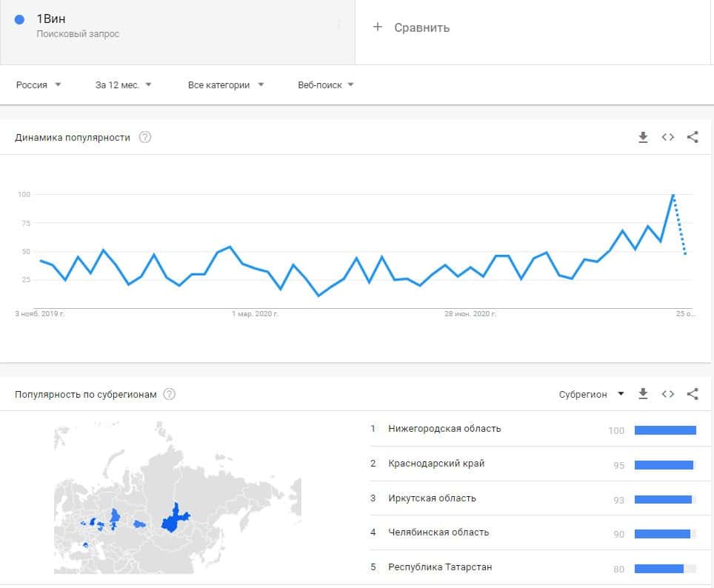Viewport: 714px width, 588px height.
Task: Download the popularity dynamics chart data
Action: (x=643, y=137)
